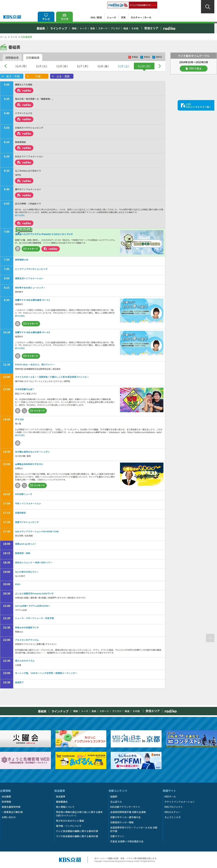Viewport: 217px width, 868px height.
Task: Open the search magnifier icon
Action: (207, 6)
